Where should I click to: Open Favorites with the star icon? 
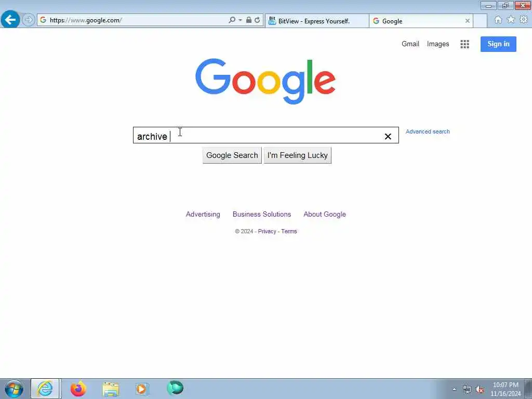511,20
